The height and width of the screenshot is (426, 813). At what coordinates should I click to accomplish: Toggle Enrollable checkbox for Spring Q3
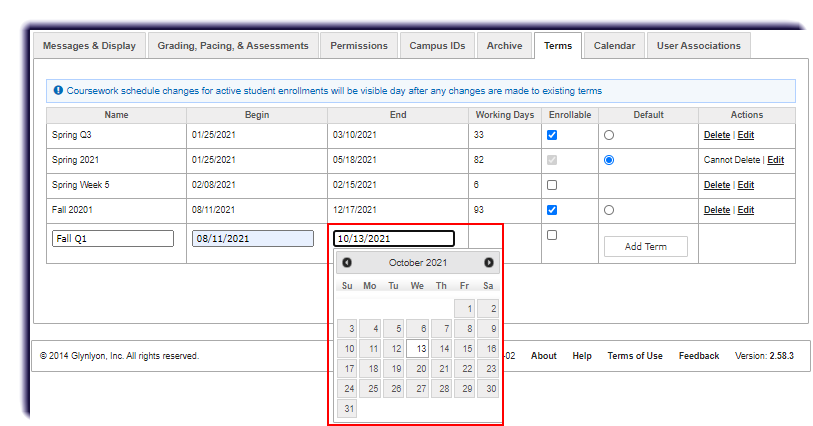click(552, 134)
